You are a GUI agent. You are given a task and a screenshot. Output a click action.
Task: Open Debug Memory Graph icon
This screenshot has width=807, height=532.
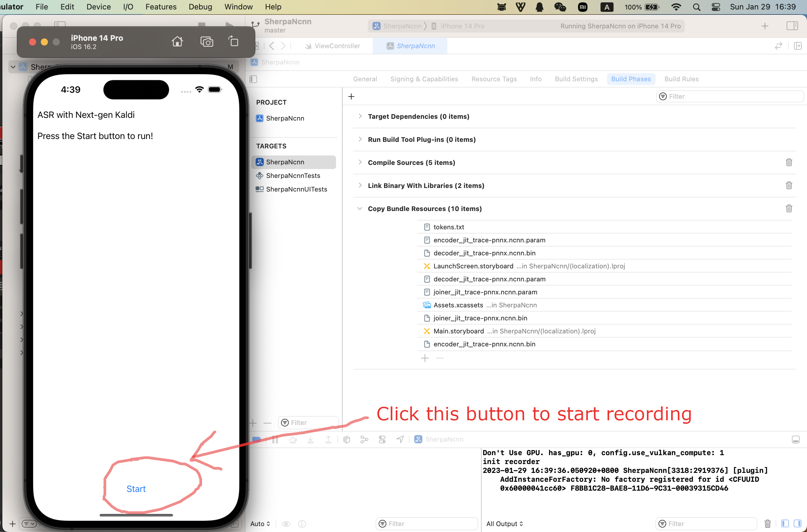[364, 439]
